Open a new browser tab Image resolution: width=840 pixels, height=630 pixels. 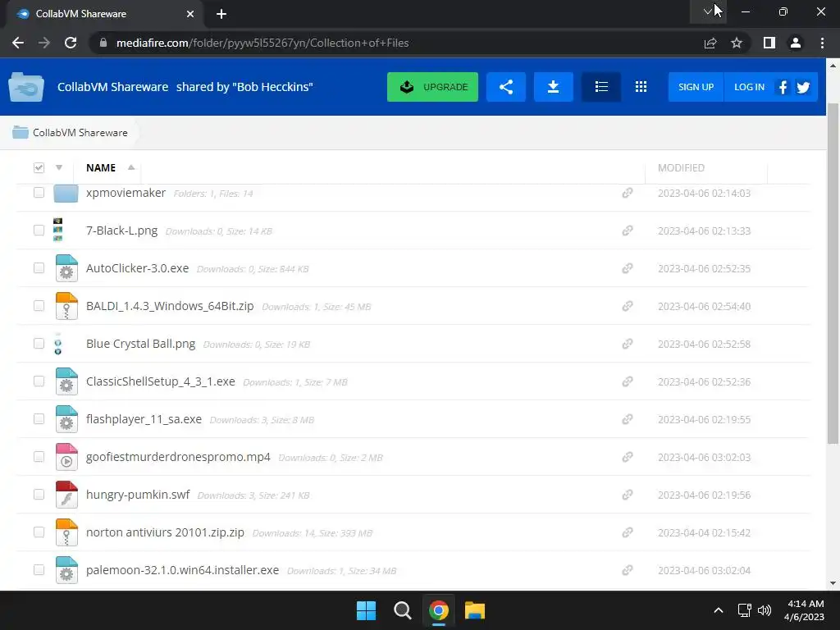pyautogui.click(x=221, y=14)
